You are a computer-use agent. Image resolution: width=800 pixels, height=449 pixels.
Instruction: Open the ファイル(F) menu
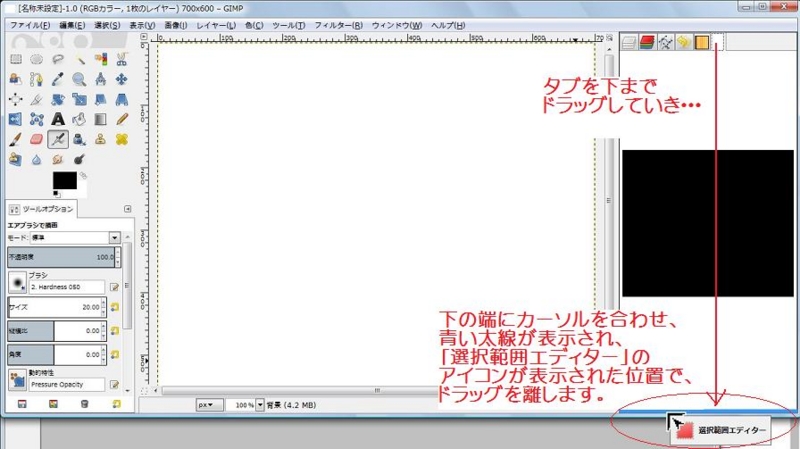point(30,25)
